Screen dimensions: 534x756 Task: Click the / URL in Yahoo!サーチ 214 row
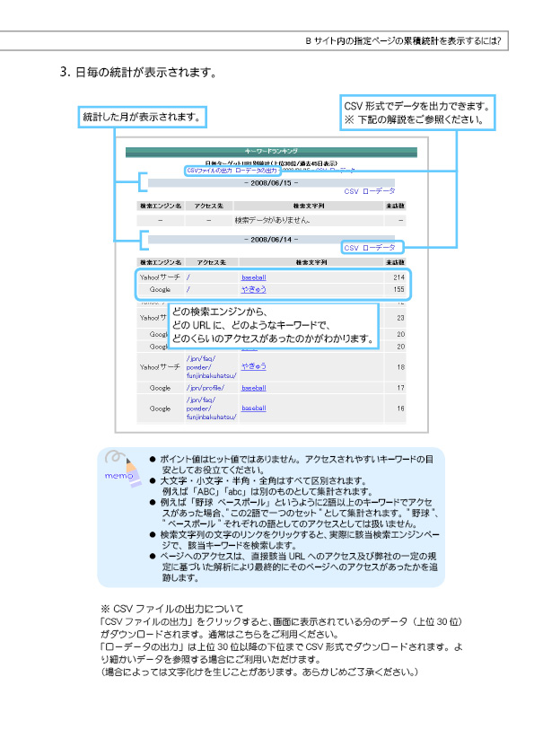point(188,277)
